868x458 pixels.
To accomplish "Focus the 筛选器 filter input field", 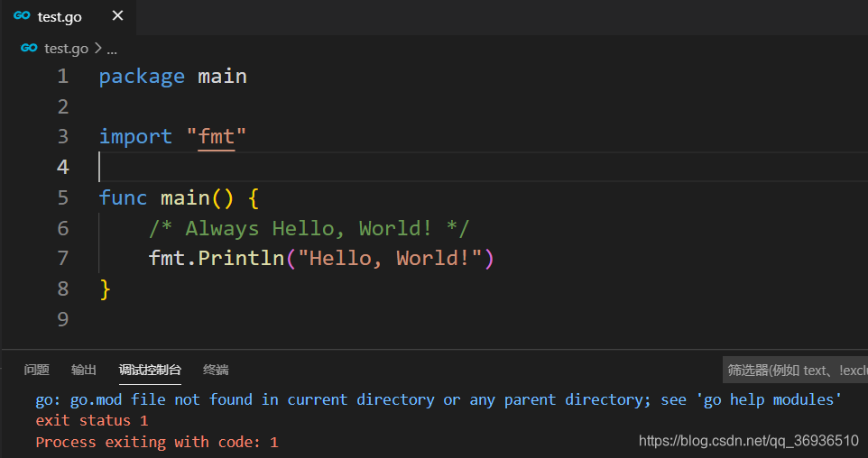I will coord(796,370).
